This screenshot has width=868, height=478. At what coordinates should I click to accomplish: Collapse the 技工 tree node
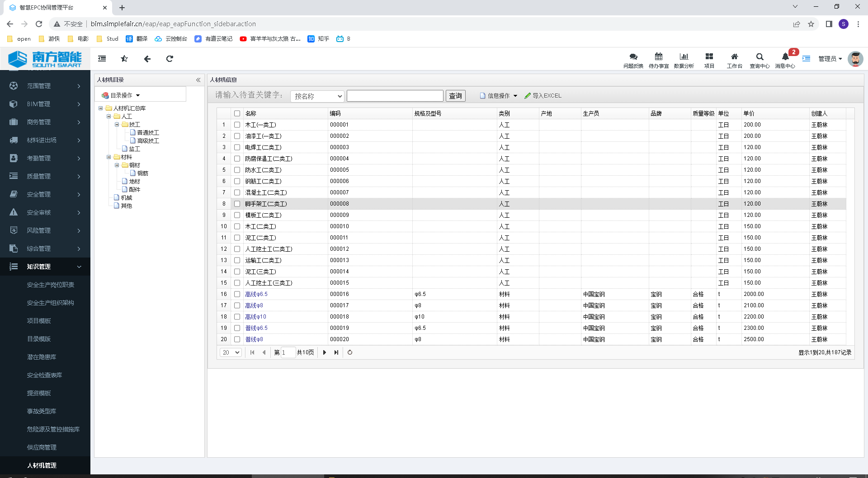tap(117, 124)
